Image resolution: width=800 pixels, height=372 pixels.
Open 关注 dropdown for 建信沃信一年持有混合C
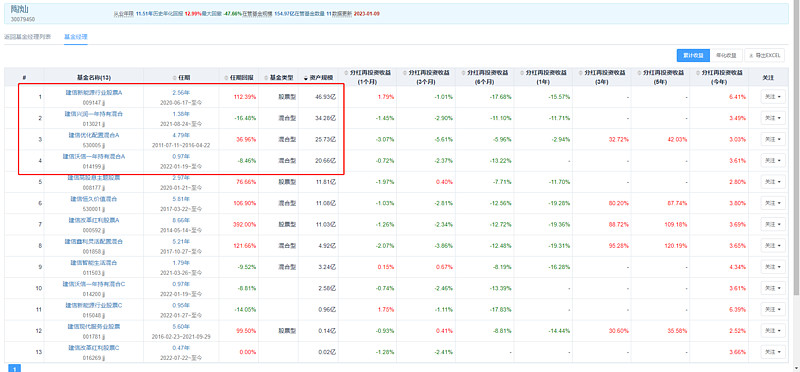click(773, 288)
